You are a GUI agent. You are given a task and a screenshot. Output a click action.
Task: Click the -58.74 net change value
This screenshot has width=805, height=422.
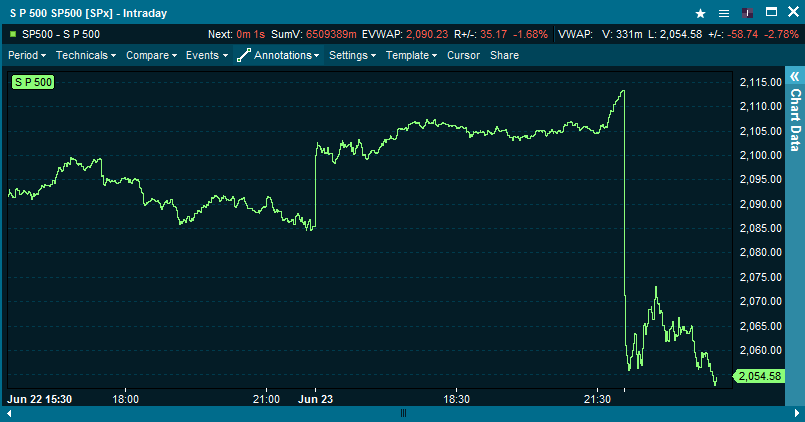(743, 34)
